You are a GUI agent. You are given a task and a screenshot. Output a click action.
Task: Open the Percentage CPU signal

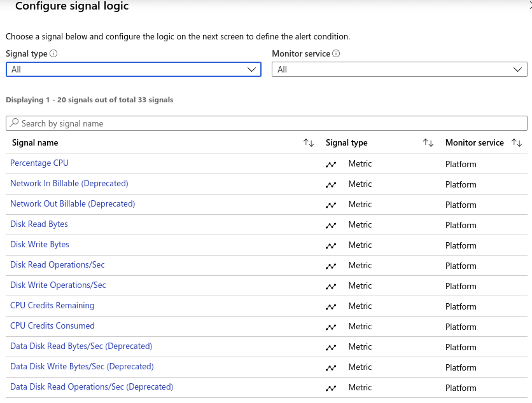[39, 163]
